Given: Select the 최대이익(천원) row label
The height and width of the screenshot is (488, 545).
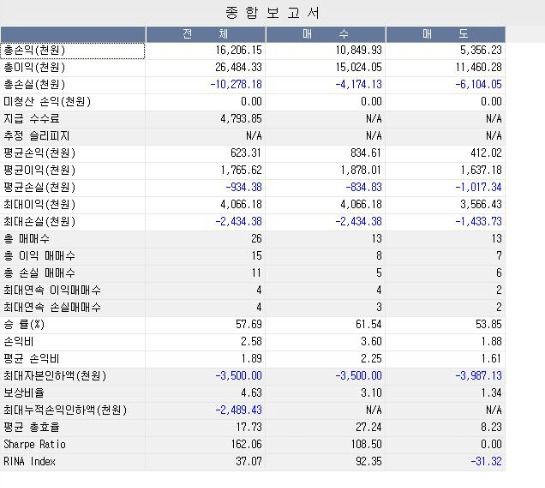Looking at the screenshot, I should pos(39,204).
